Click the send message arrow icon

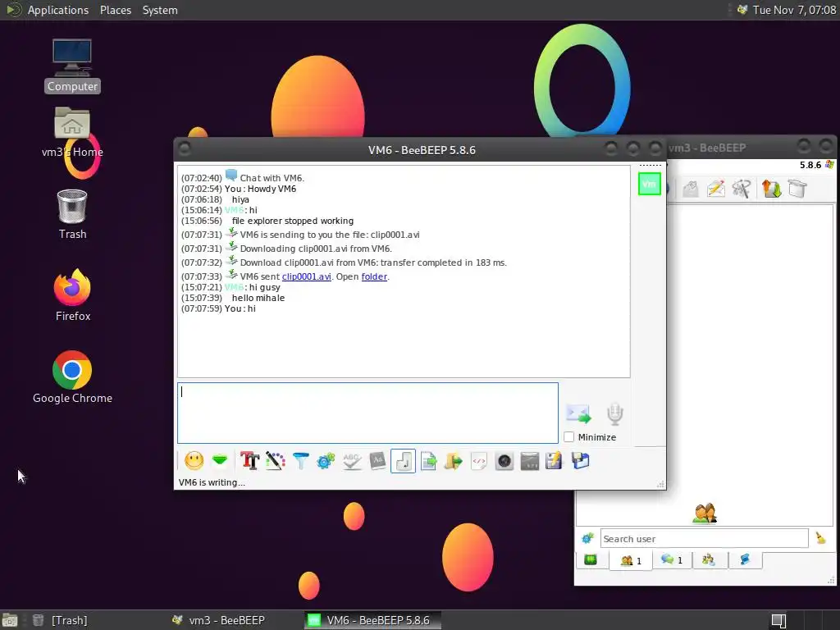578,414
